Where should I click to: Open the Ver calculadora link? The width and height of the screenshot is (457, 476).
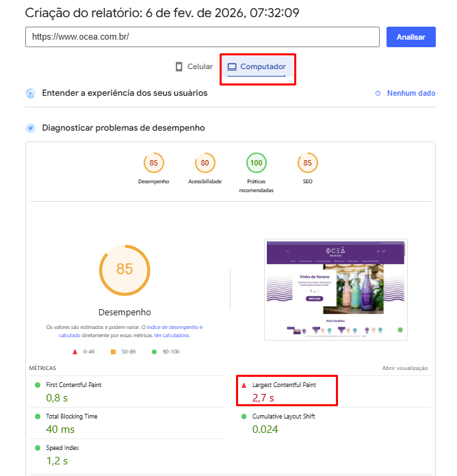point(172,336)
